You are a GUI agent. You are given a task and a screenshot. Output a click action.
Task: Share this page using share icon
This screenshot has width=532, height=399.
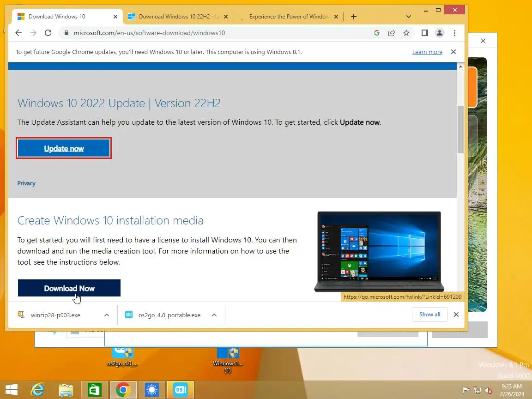point(392,33)
